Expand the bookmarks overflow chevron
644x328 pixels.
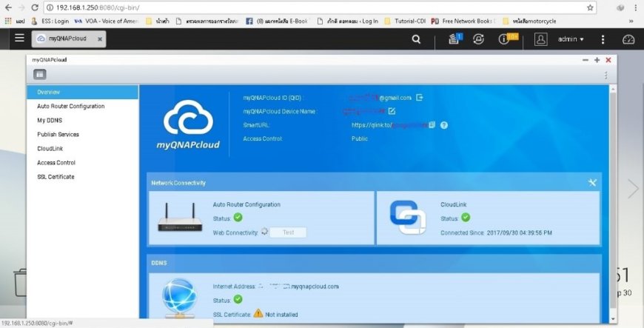coord(631,21)
